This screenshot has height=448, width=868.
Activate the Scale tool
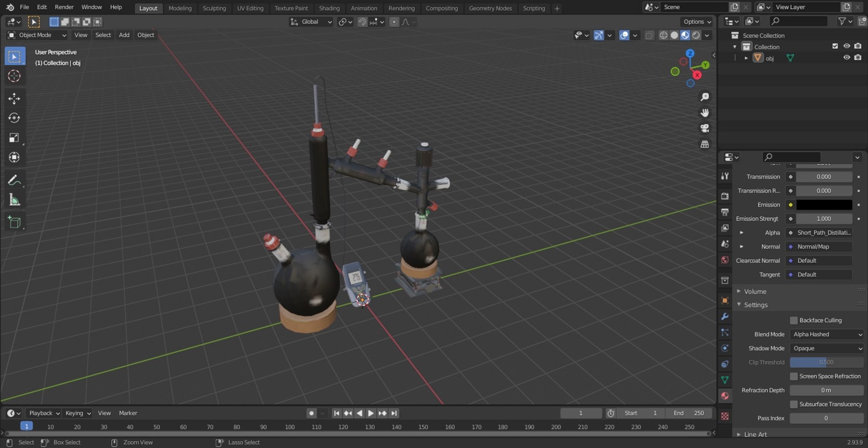point(14,138)
